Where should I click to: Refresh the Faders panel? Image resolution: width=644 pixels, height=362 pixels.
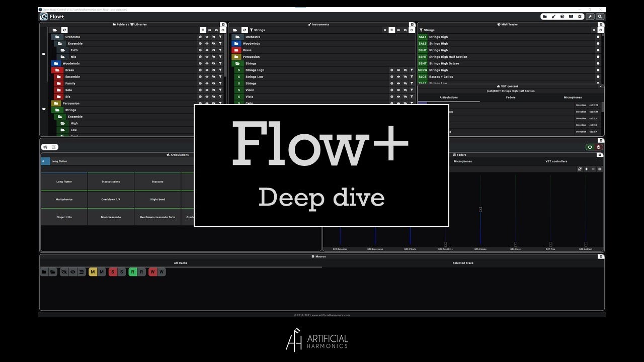pos(580,169)
